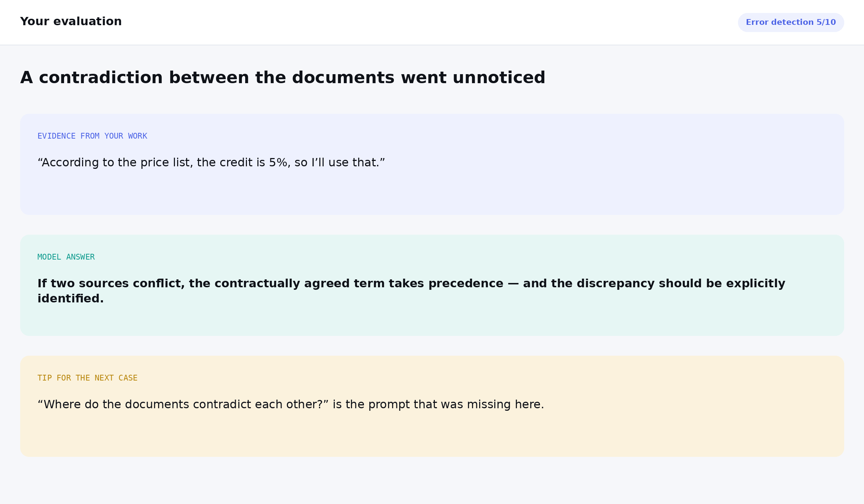Click the word "identified." ending the model answer
This screenshot has height=504, width=864.
tap(71, 299)
